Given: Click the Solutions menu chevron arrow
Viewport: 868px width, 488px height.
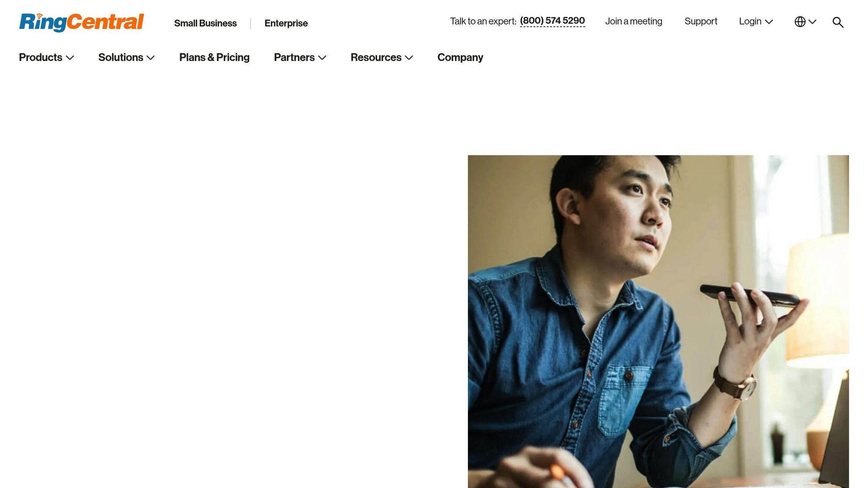Looking at the screenshot, I should [x=150, y=58].
